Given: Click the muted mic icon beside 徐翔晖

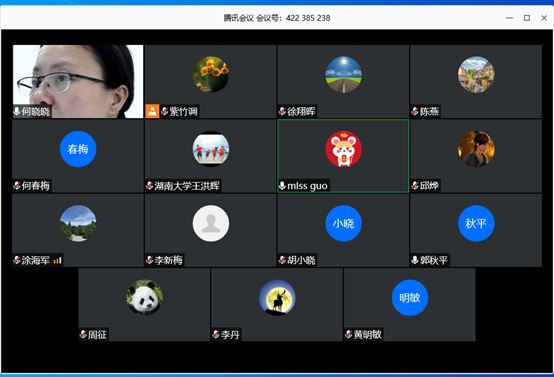Looking at the screenshot, I should pyautogui.click(x=282, y=112).
